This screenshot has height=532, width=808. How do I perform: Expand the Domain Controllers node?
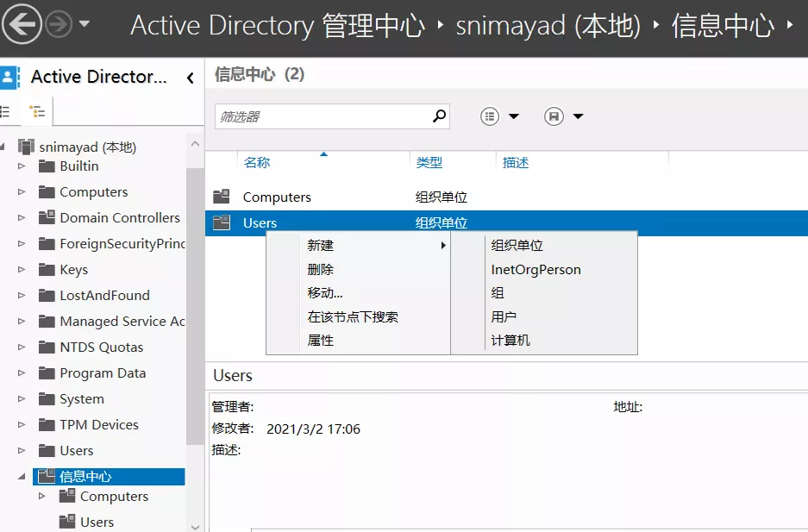coord(22,218)
